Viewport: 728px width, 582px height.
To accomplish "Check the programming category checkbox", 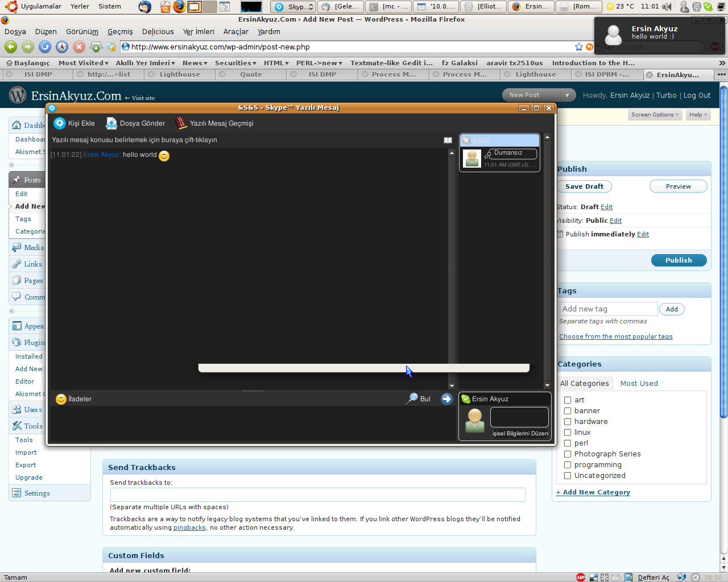I will click(x=568, y=465).
